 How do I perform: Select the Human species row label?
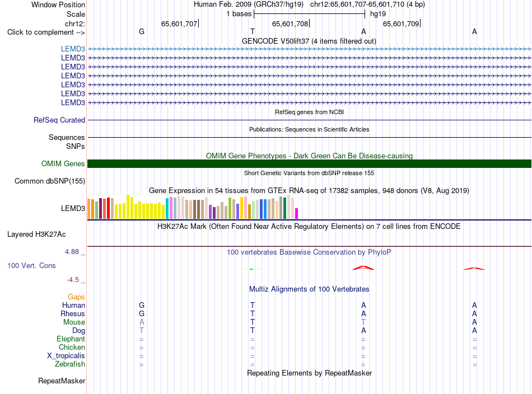point(73,305)
